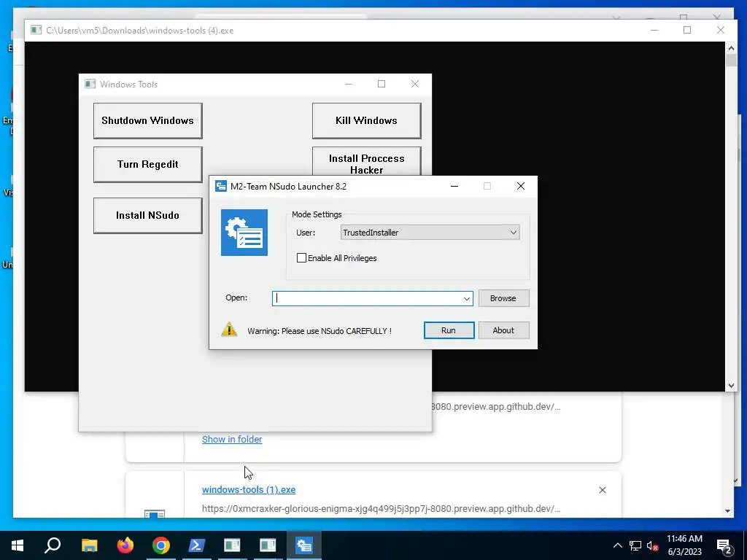Screen dimensions: 747x560
Task: Open taskbar Search
Action: (x=53, y=545)
